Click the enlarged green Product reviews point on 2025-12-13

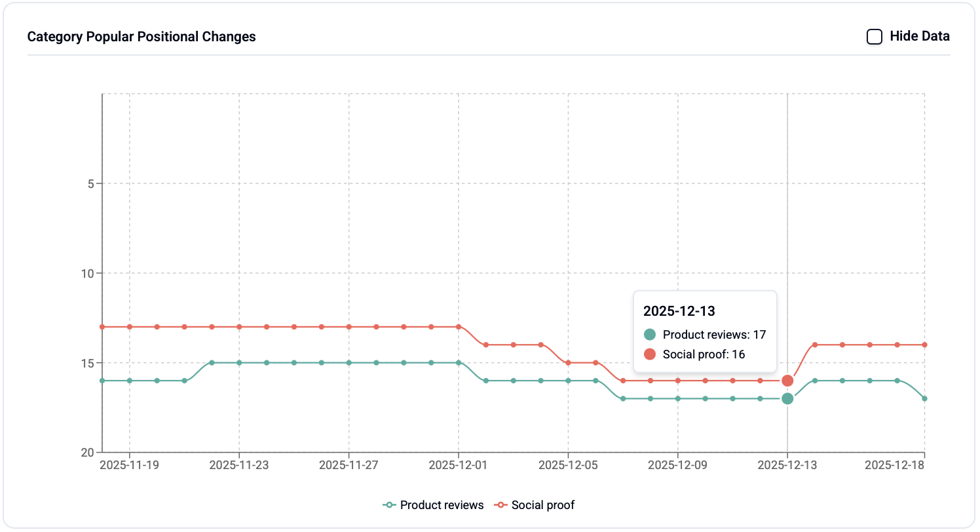tap(787, 398)
